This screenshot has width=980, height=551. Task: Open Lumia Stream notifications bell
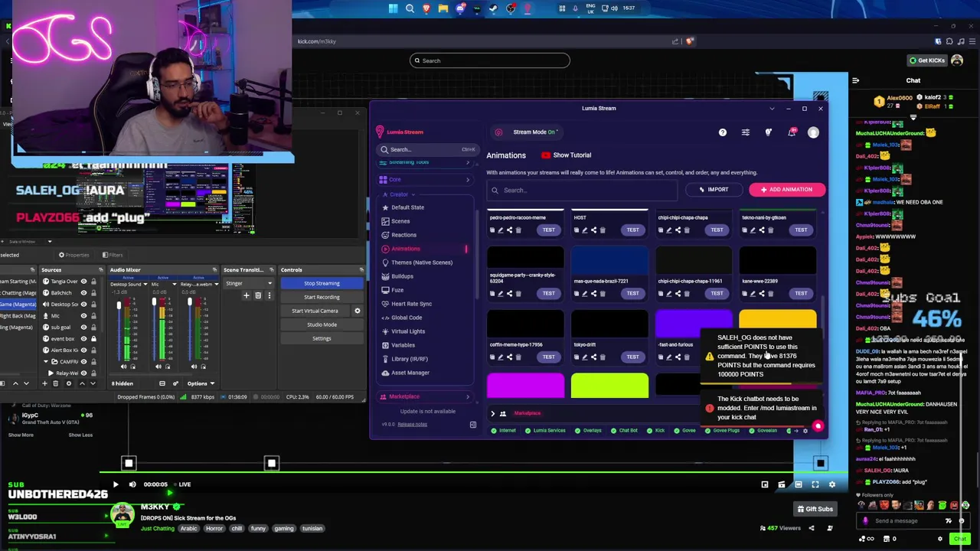(792, 132)
